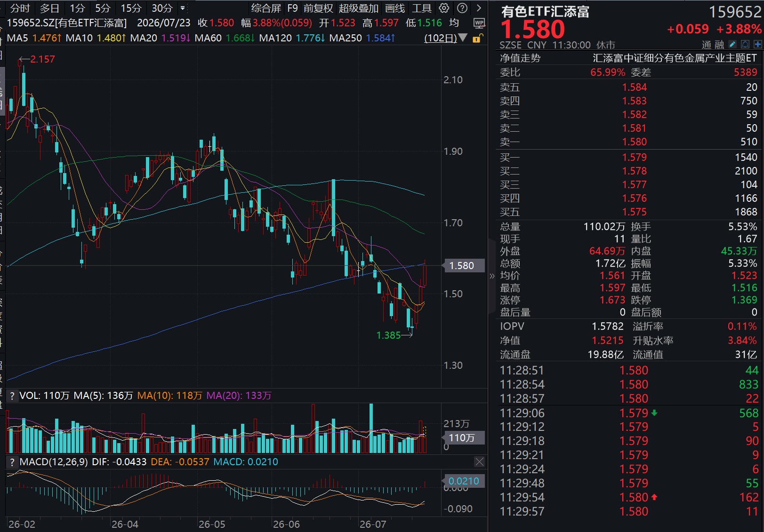Expand the time period dropdown arrow after 30分
764x532 pixels.
click(183, 8)
